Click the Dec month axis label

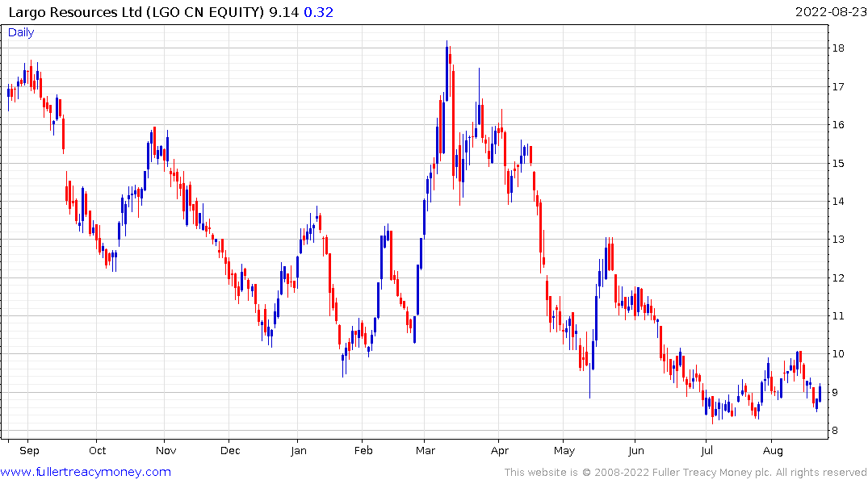coord(230,450)
